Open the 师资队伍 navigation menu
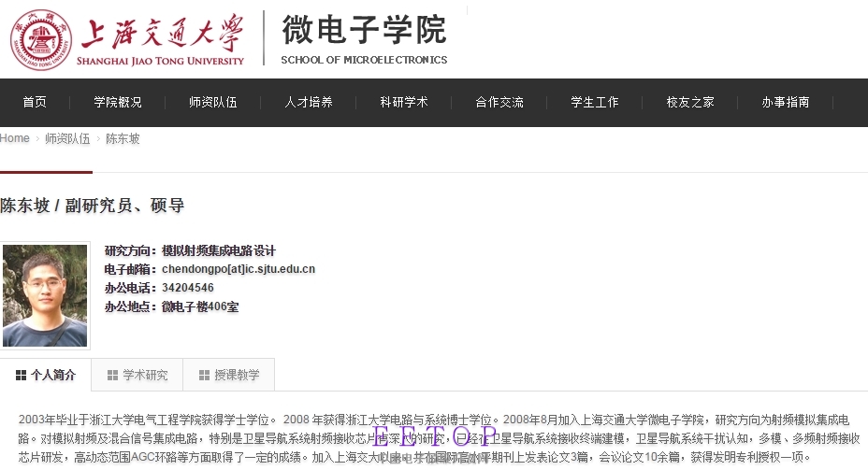The image size is (868, 470). (x=213, y=102)
